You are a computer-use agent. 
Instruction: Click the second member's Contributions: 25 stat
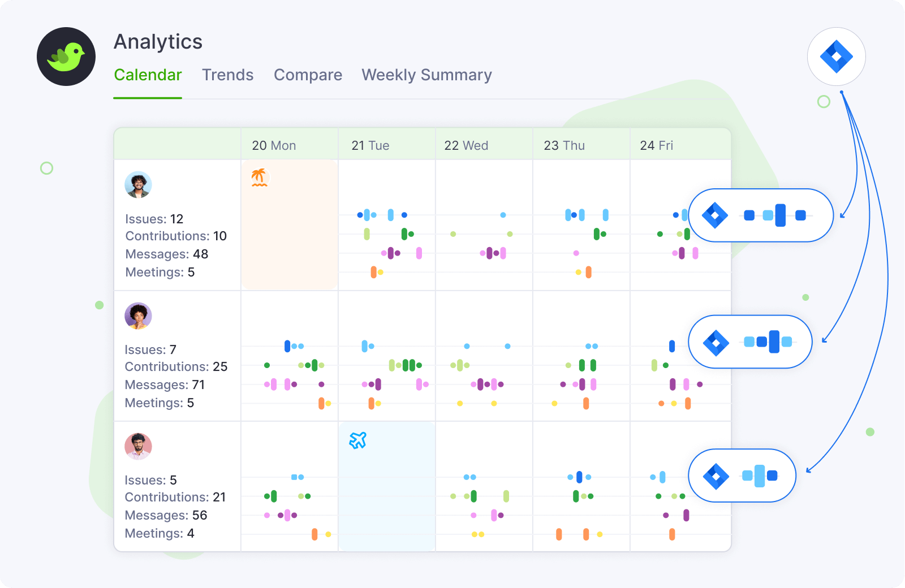pyautogui.click(x=176, y=367)
